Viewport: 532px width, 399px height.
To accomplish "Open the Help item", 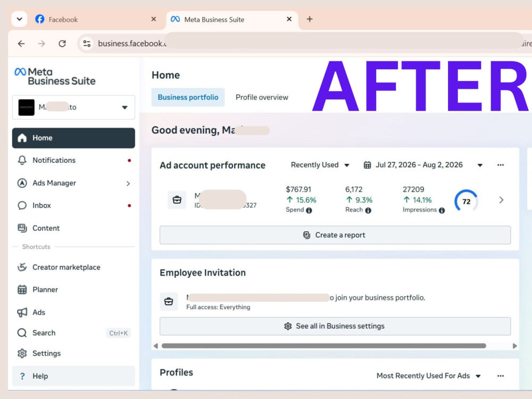I will (73, 376).
